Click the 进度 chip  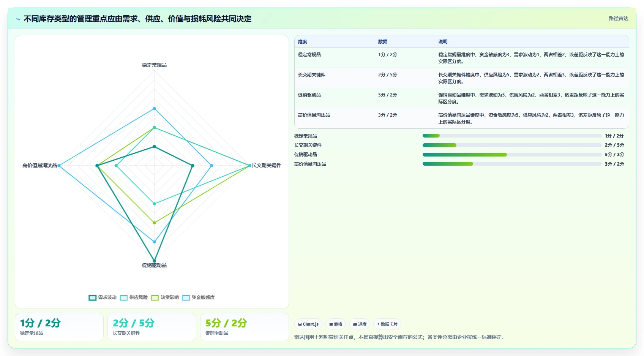[x=360, y=324]
